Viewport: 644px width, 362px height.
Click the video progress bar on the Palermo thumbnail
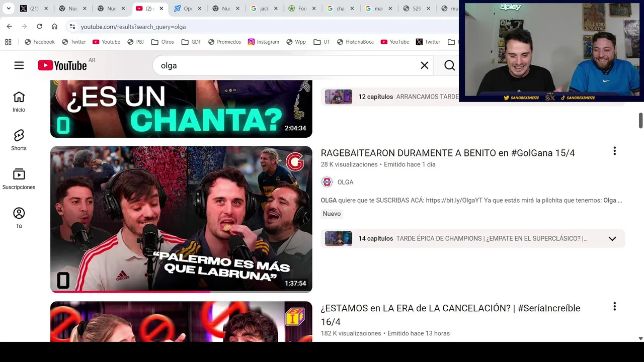(181, 292)
